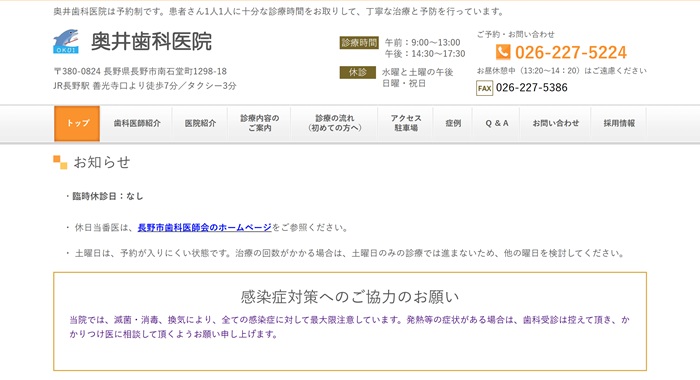This screenshot has width=700, height=380.
Task: Open the 採用情報 menu item
Action: pyautogui.click(x=619, y=124)
